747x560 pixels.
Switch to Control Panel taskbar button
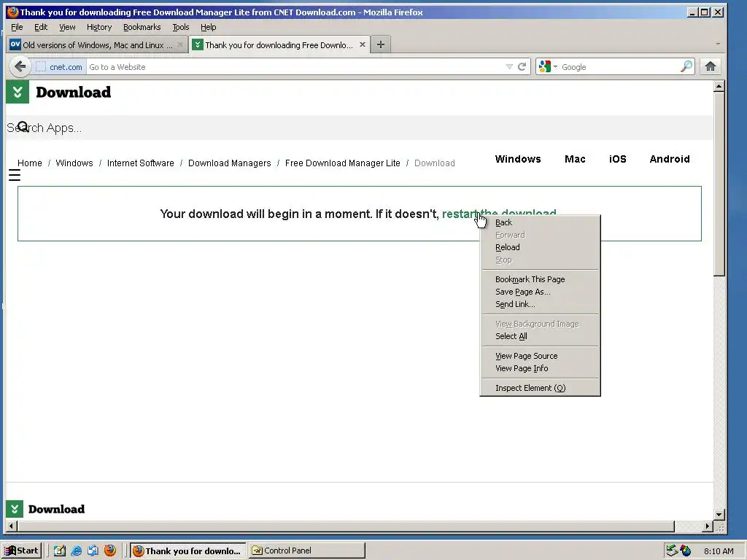pyautogui.click(x=307, y=551)
